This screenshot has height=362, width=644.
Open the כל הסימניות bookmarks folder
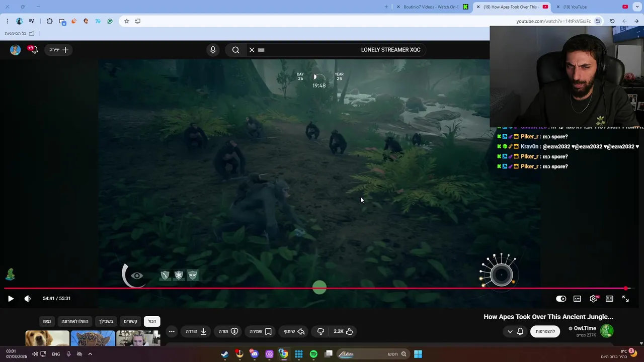point(19,34)
